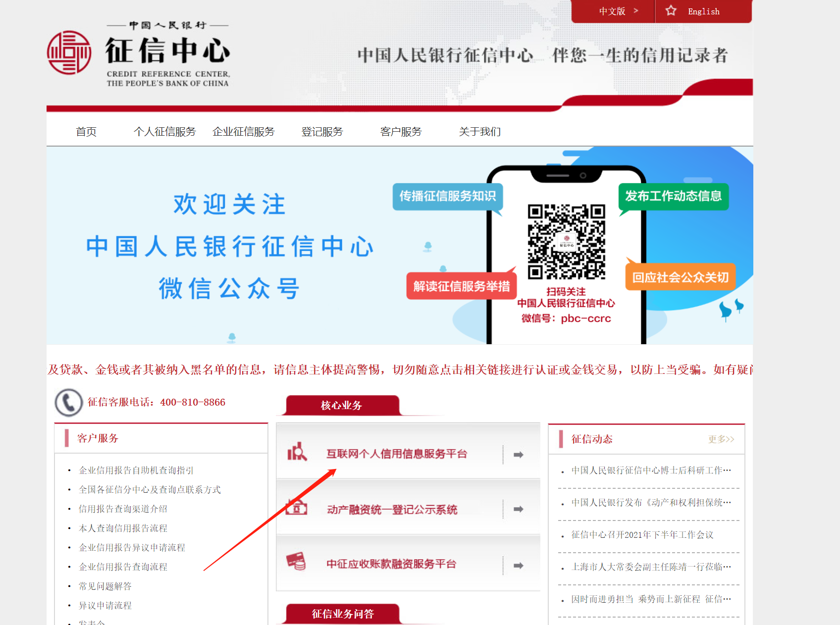The width and height of the screenshot is (840, 625).
Task: Click the 发布工作动态信息 banner bubble
Action: point(674,197)
